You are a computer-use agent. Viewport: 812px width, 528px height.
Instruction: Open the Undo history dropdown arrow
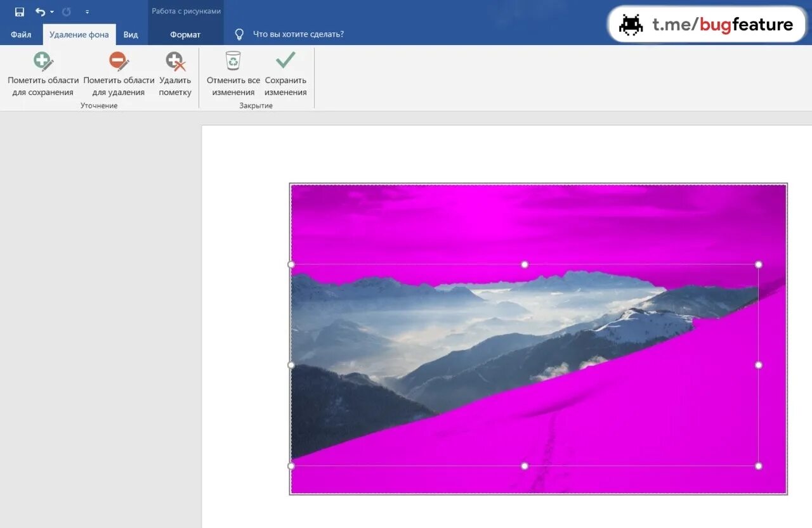52,12
